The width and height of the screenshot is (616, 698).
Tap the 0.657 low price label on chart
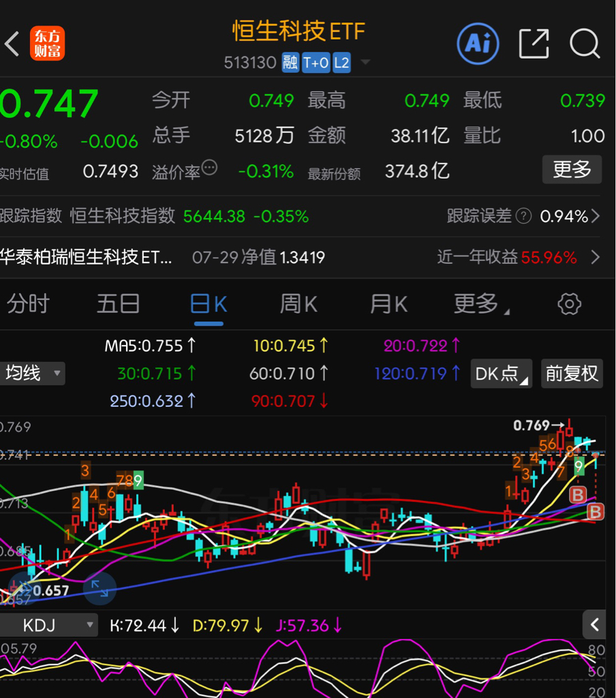coord(50,591)
